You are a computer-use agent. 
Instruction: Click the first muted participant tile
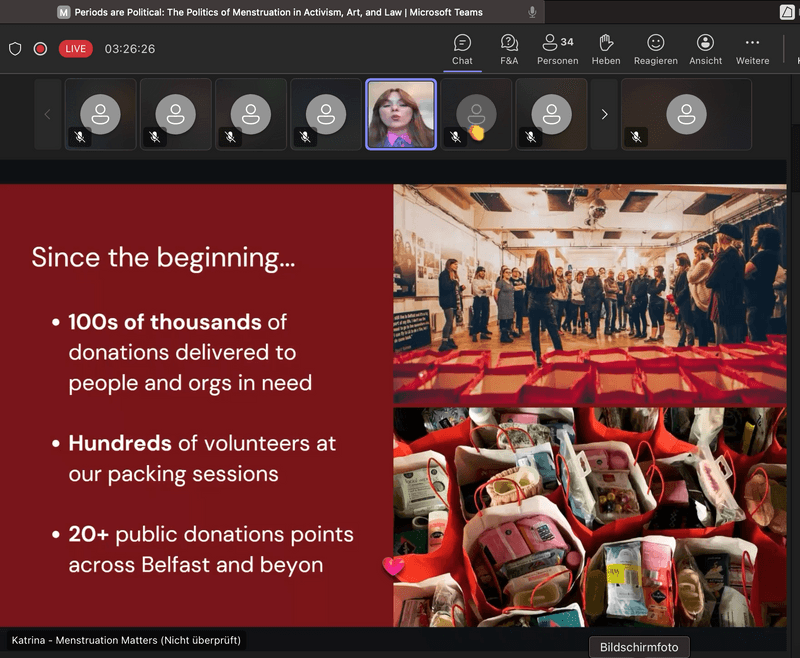point(100,115)
